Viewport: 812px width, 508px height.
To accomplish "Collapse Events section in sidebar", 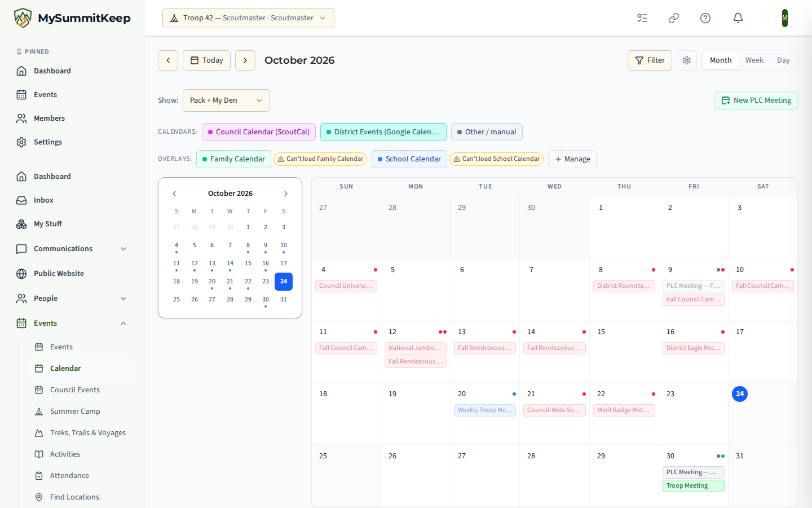I will 72,323.
